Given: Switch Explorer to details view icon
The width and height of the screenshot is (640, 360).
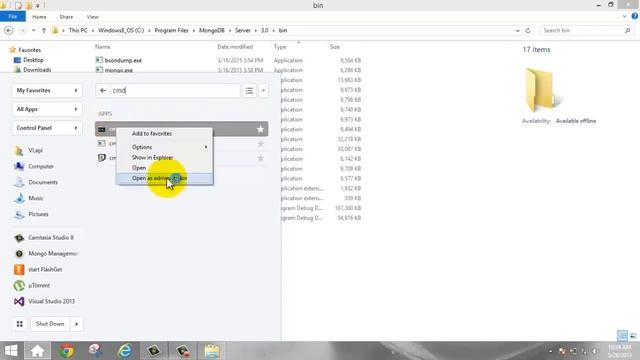Looking at the screenshot, I should coord(622,336).
